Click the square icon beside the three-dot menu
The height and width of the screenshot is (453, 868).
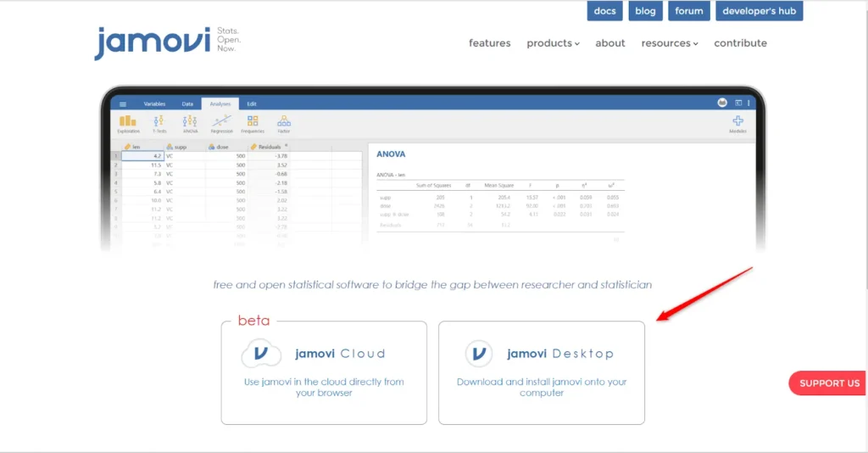pyautogui.click(x=738, y=103)
